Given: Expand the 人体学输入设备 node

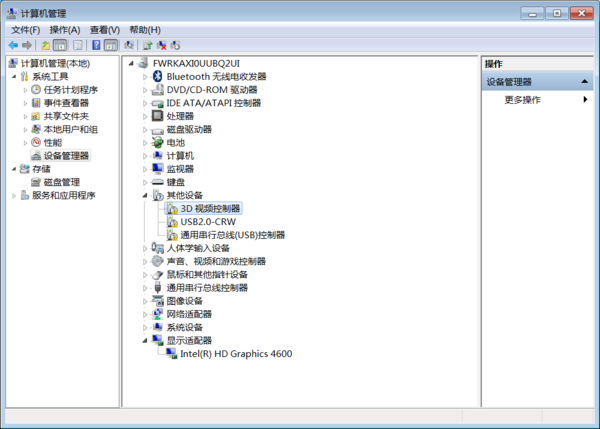Looking at the screenshot, I should [x=145, y=248].
